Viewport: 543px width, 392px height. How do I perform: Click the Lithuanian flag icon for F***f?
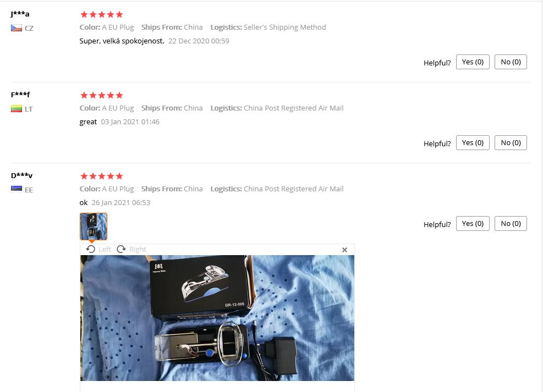pos(17,109)
